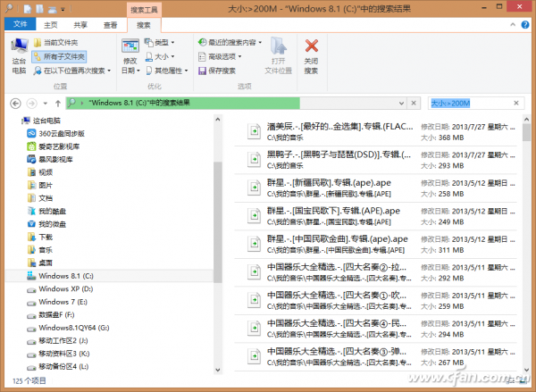This screenshot has height=392, width=536.
Task: Click the 搜索工具 contextual tab header
Action: click(x=144, y=10)
